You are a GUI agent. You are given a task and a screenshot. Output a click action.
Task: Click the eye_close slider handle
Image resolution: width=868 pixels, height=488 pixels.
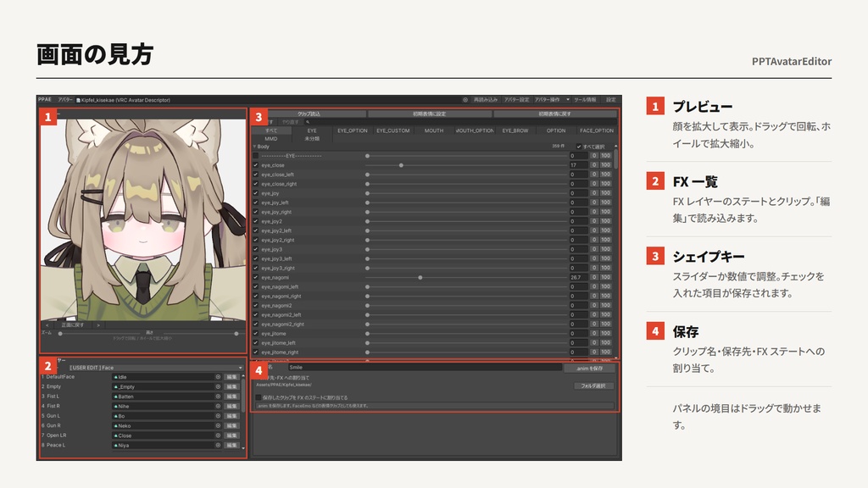pos(401,165)
